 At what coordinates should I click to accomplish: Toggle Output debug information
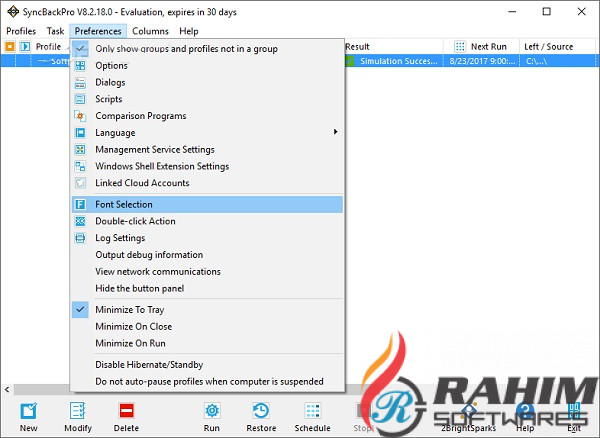pos(207,255)
